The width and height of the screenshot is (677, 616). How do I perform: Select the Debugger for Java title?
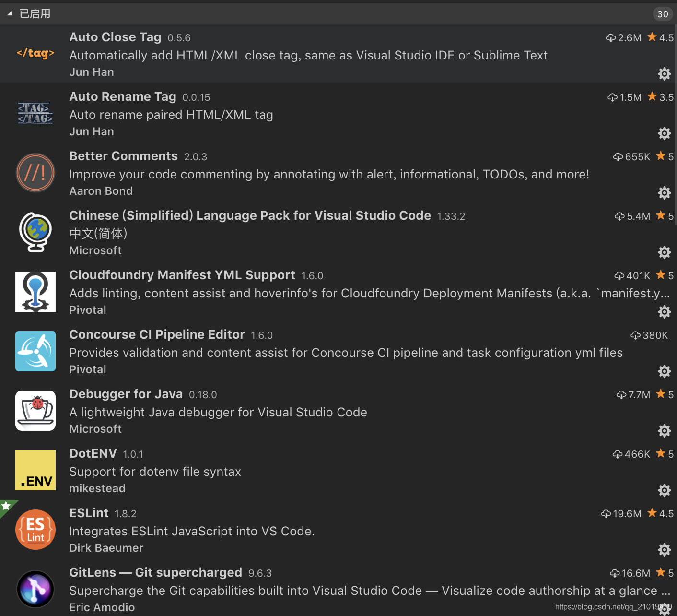coord(126,394)
